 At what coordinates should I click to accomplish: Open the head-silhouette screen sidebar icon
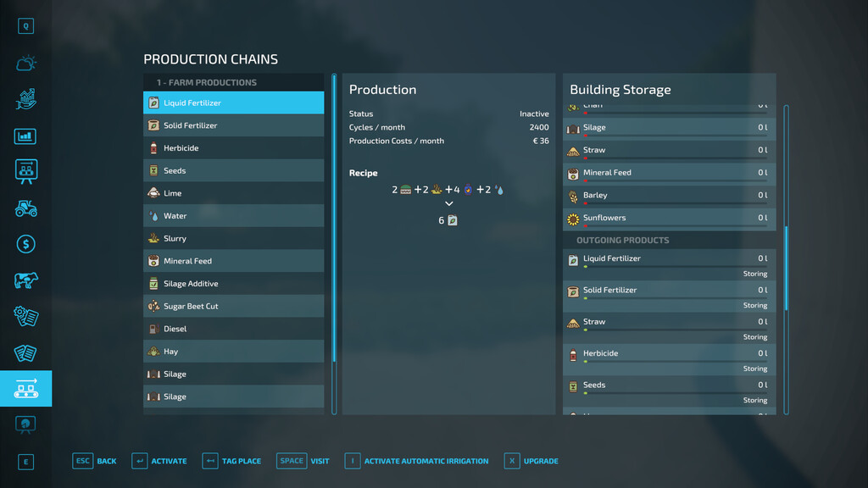coord(25,424)
